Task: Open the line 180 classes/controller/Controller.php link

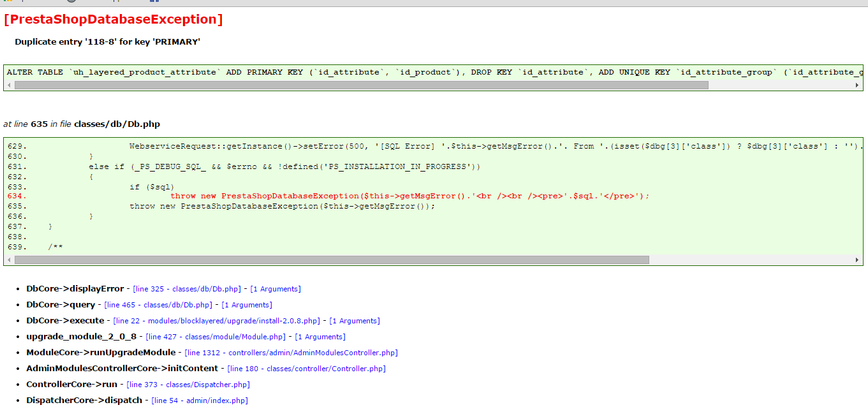Action: [x=307, y=369]
